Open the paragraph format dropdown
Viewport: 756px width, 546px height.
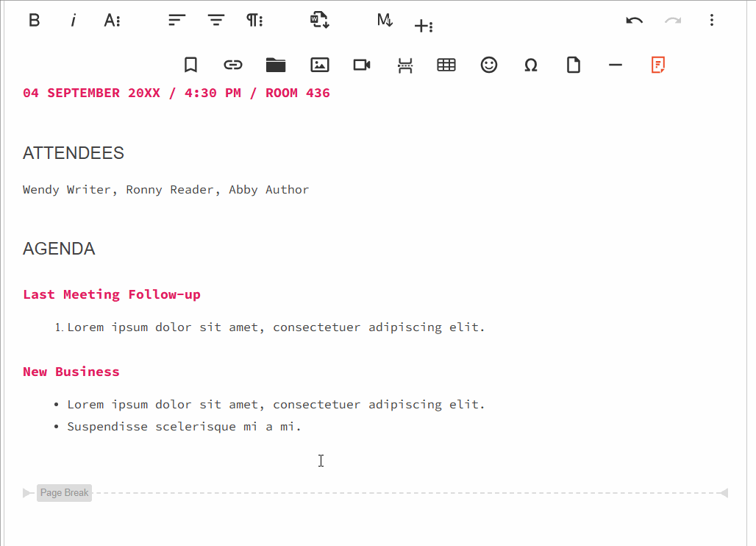click(254, 20)
